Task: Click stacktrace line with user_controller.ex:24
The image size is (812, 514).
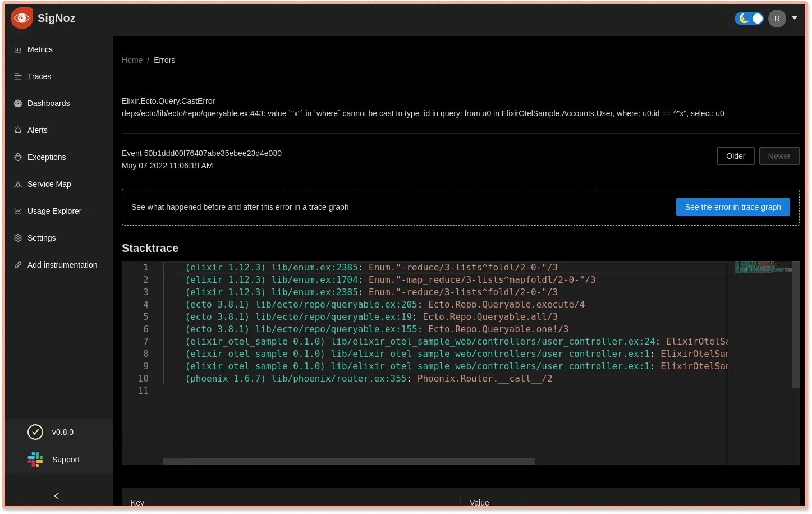Action: click(457, 341)
